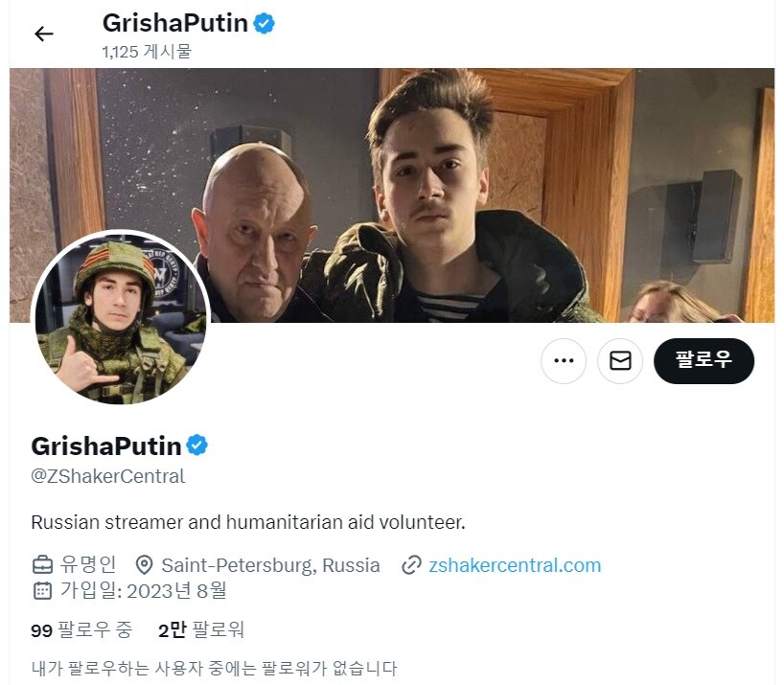Click the verified badge beside profile name
The height and width of the screenshot is (685, 784).
197,445
